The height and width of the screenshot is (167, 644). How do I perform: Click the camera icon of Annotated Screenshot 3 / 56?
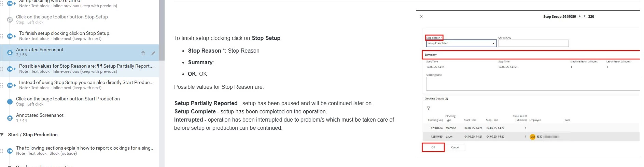point(10,53)
